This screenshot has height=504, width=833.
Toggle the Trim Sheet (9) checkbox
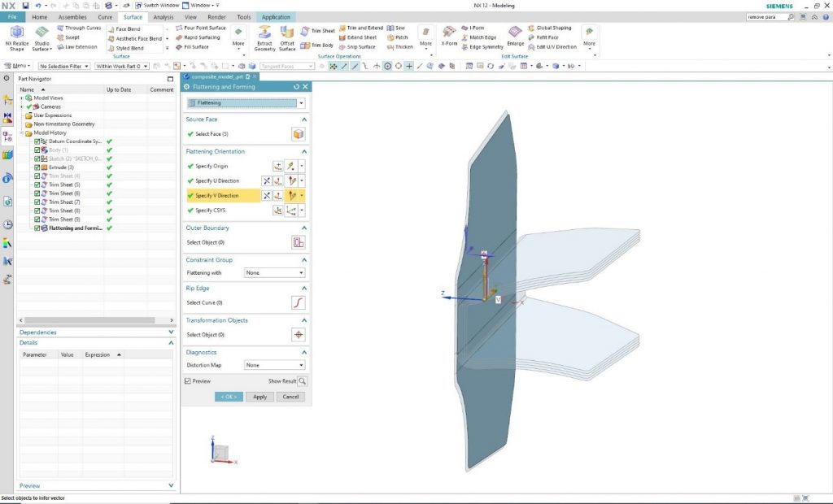click(x=37, y=219)
